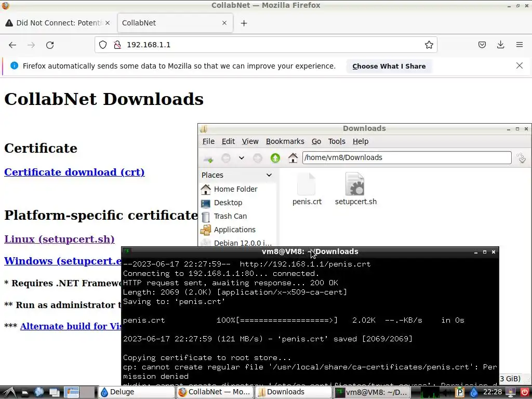Close the 'Did Not Connect' tab
The height and width of the screenshot is (399, 532).
108,23
